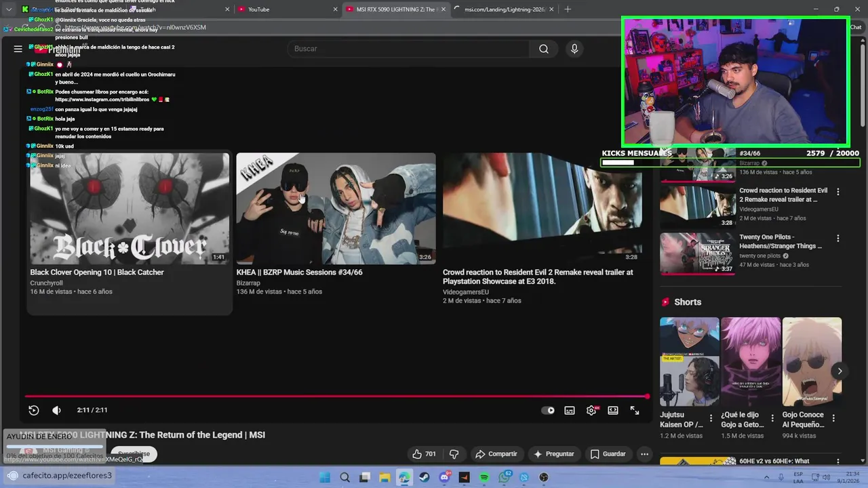The image size is (868, 488).
Task: Open the Jujutsu Kaisen OP short thumbnail
Action: 690,361
